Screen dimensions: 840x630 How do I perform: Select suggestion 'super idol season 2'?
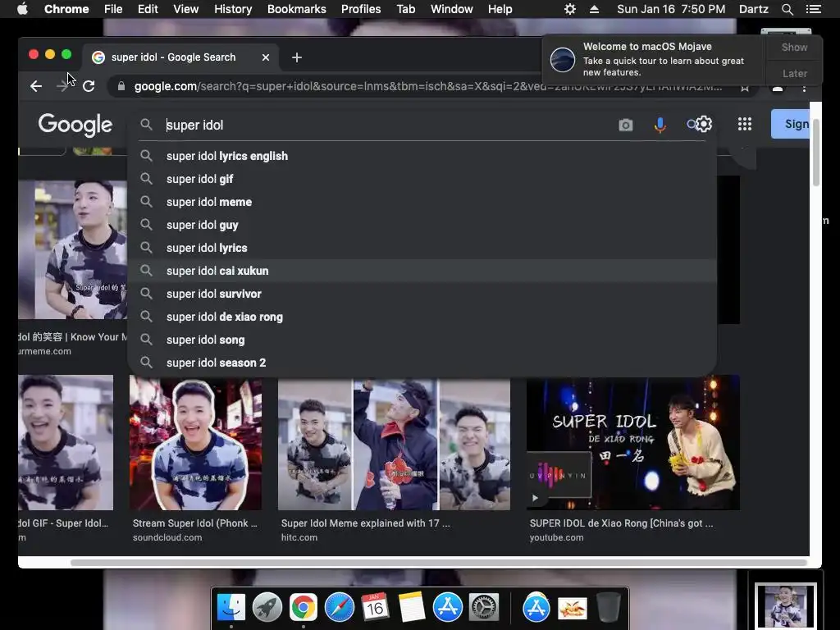pyautogui.click(x=422, y=363)
